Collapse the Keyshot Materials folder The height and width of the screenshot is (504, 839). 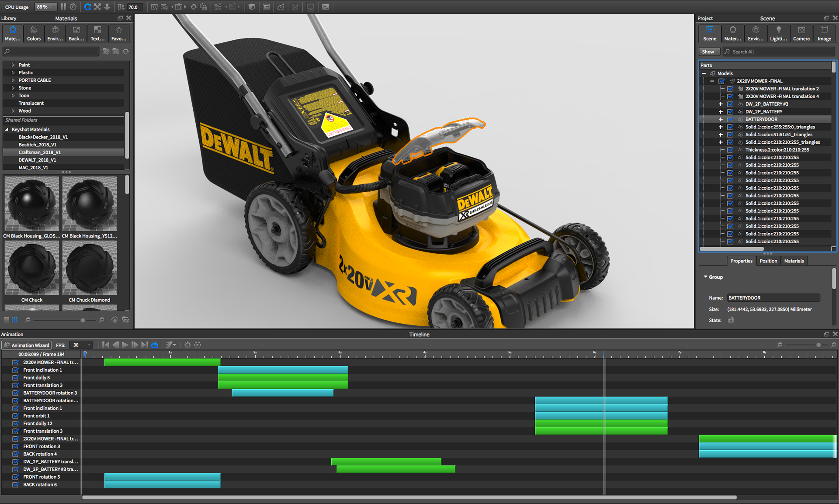[7, 130]
